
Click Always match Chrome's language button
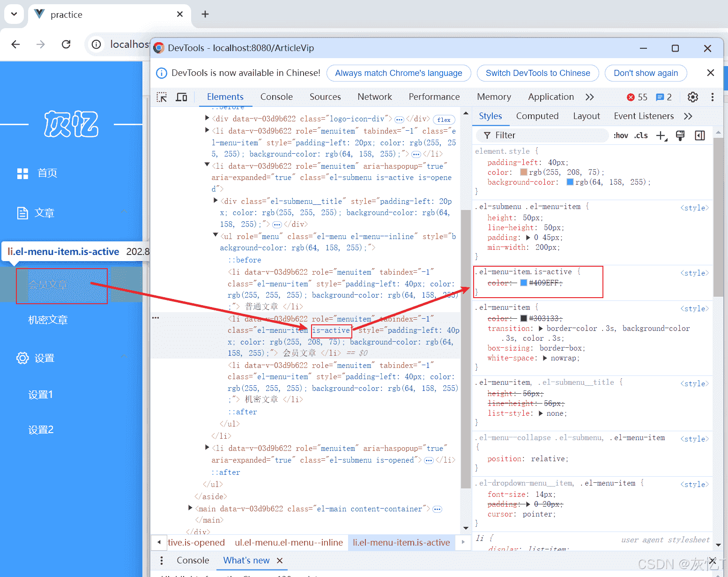point(399,73)
